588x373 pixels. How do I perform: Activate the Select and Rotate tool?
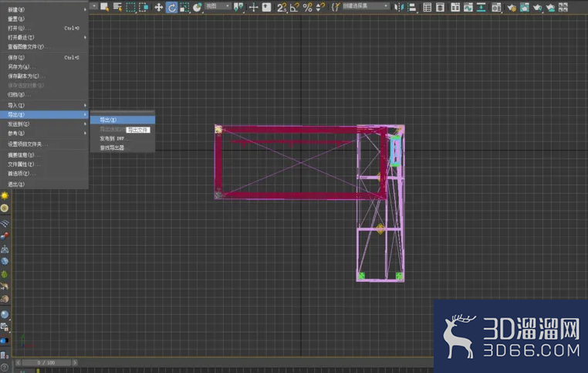point(172,7)
